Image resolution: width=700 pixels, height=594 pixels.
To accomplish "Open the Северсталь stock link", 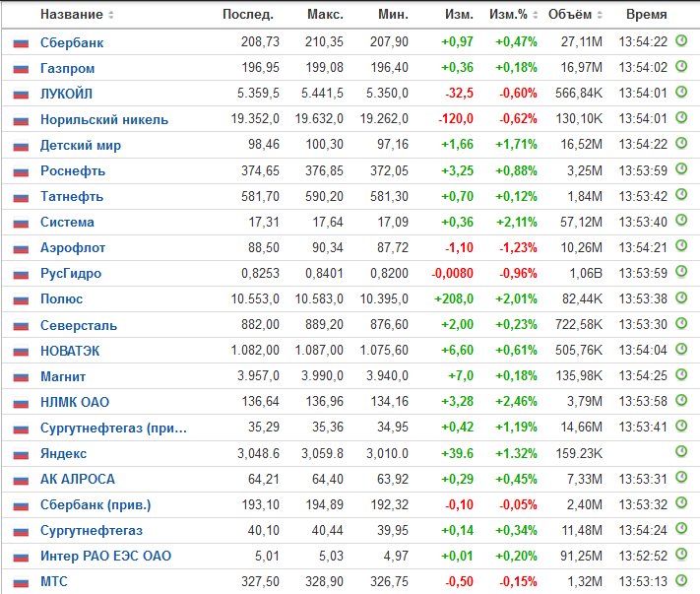I will 79,325.
